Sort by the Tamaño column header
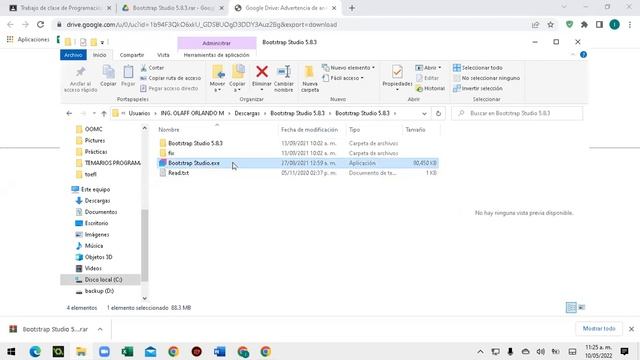The image size is (640, 360). [x=415, y=129]
